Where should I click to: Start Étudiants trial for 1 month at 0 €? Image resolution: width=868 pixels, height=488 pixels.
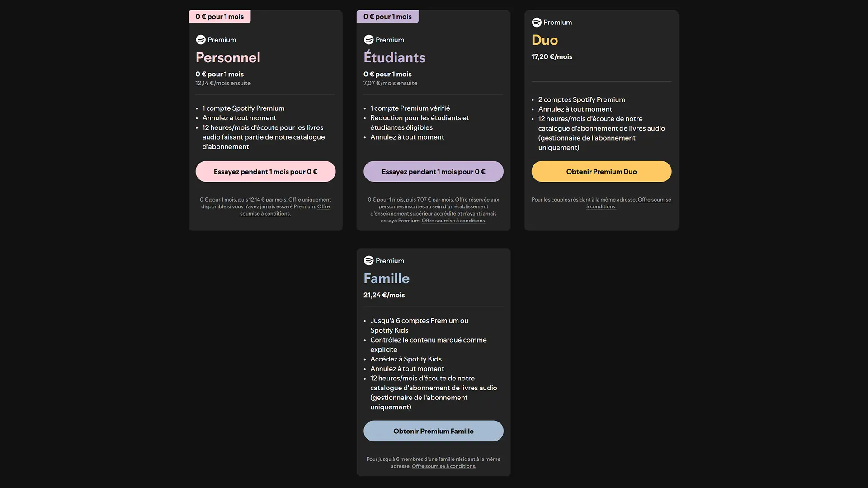tap(433, 172)
